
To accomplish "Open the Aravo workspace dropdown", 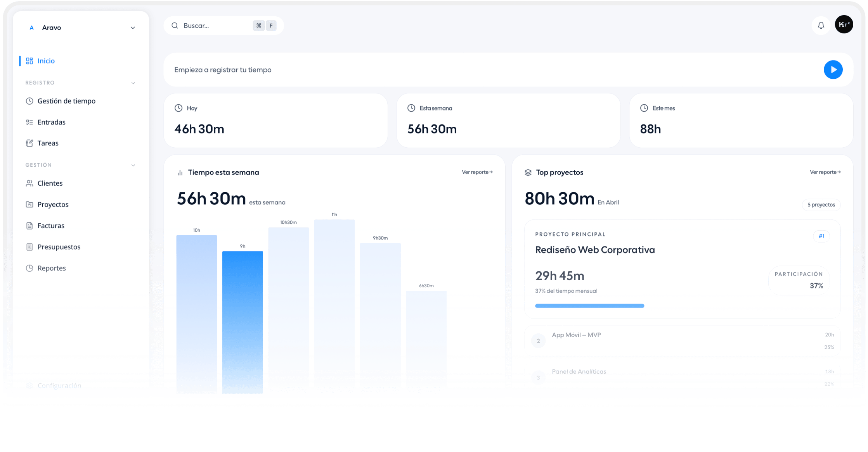I will pos(132,28).
